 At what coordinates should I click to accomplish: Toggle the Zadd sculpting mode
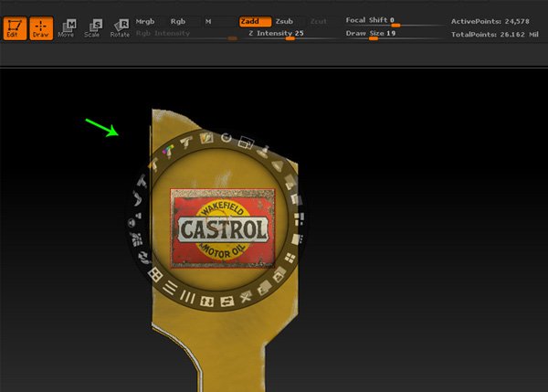(x=255, y=22)
